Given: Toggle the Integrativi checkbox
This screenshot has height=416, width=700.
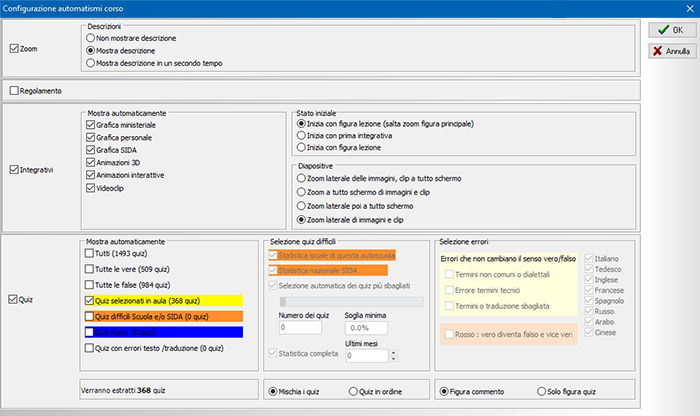Looking at the screenshot, I should (x=14, y=170).
